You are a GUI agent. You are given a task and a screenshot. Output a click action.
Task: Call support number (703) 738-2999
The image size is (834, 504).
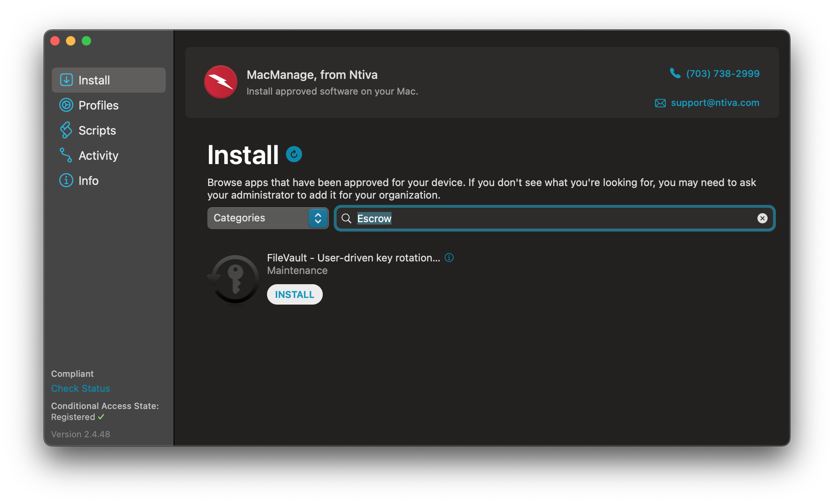coord(723,73)
